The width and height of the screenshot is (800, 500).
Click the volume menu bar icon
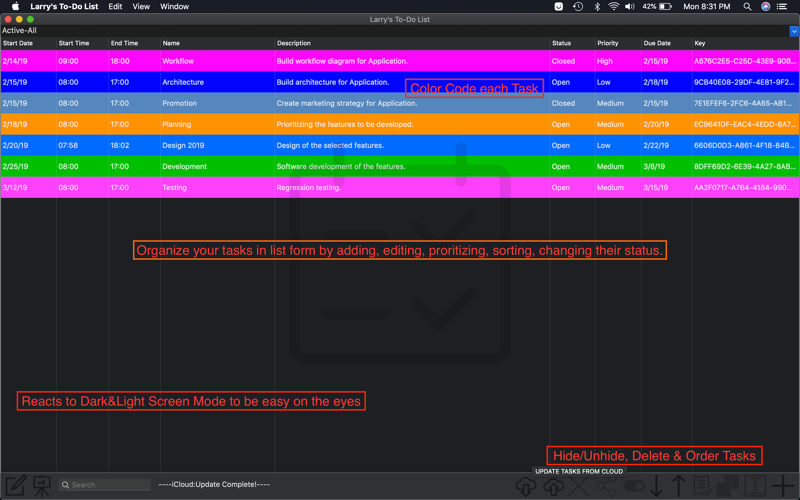point(630,7)
